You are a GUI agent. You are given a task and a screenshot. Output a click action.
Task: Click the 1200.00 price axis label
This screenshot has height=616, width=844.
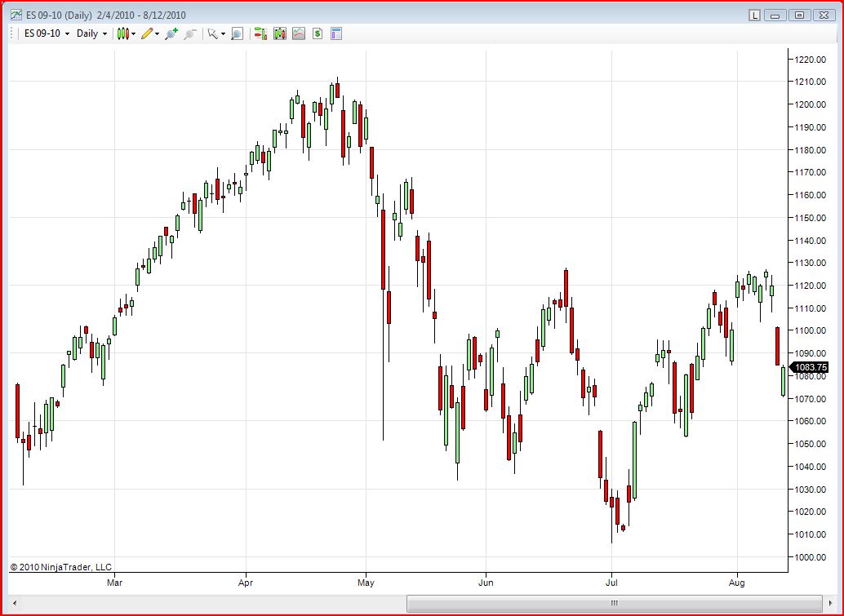tap(810, 104)
